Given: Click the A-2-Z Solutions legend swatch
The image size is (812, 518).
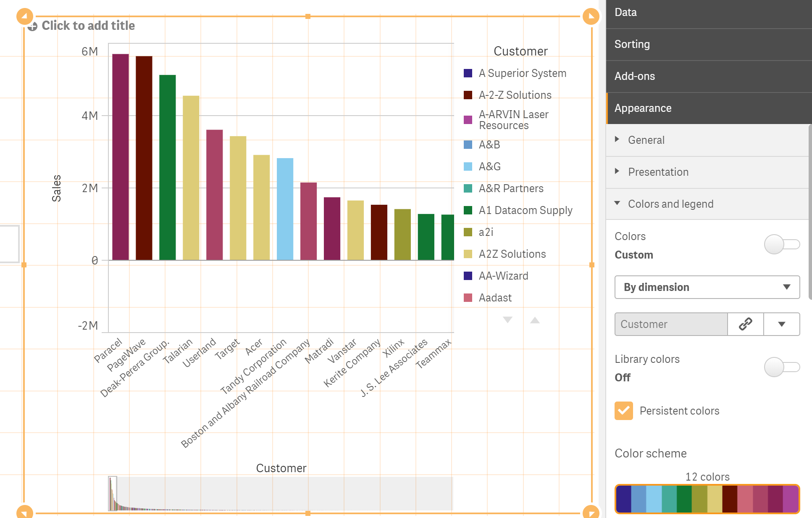Looking at the screenshot, I should click(468, 95).
